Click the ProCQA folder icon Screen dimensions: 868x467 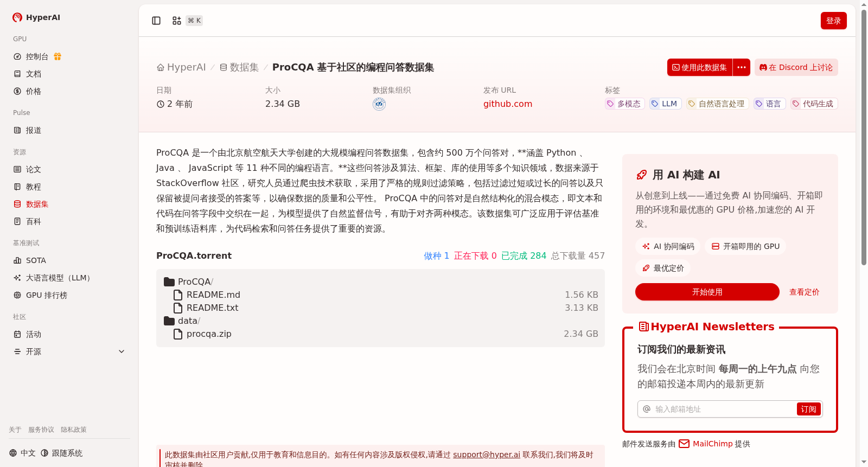click(169, 282)
